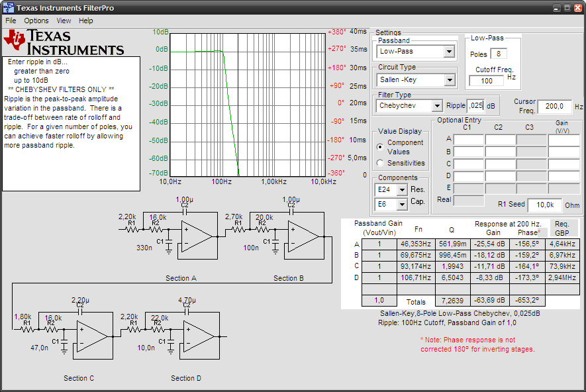The height and width of the screenshot is (392, 586).
Task: Click the Poles input field
Action: click(x=499, y=54)
